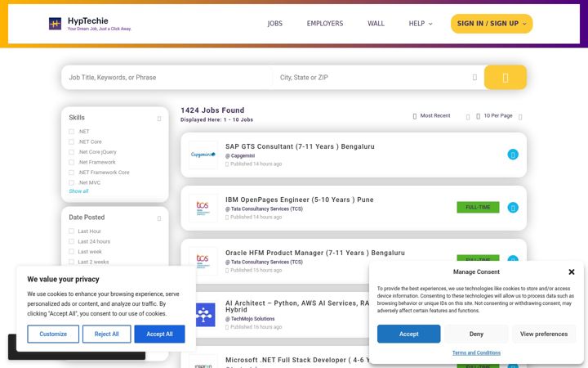Collapse the Skills filter panel
The image size is (588, 368).
pos(159,119)
